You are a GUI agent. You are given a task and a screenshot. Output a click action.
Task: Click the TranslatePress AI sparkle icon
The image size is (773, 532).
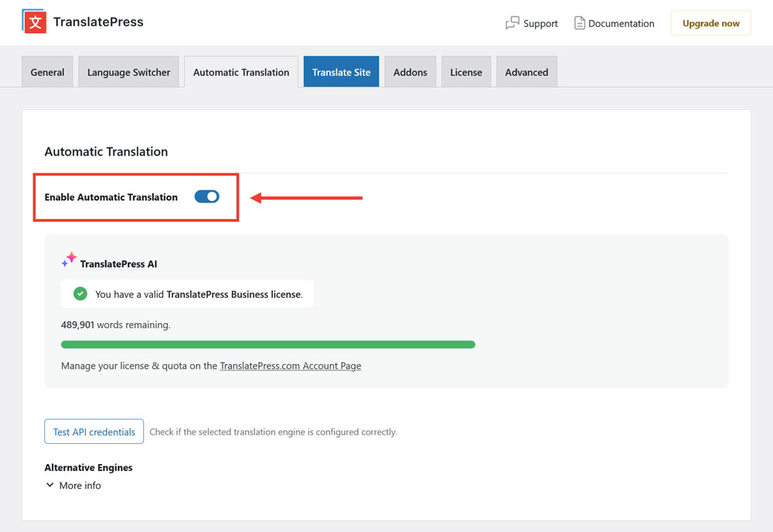click(69, 260)
